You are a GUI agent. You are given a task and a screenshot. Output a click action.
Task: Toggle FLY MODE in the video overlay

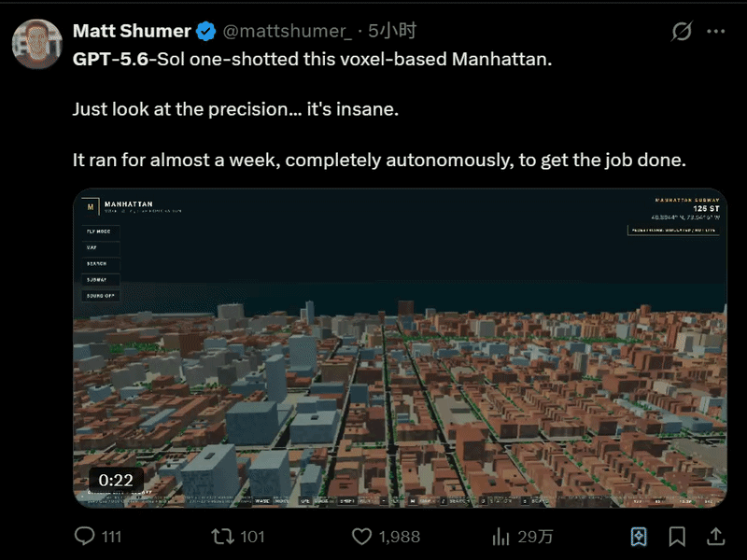click(101, 231)
